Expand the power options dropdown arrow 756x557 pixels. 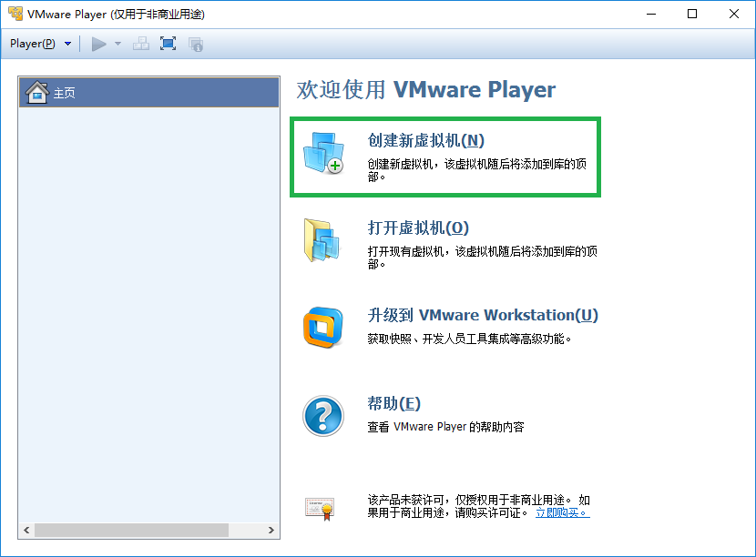click(117, 44)
